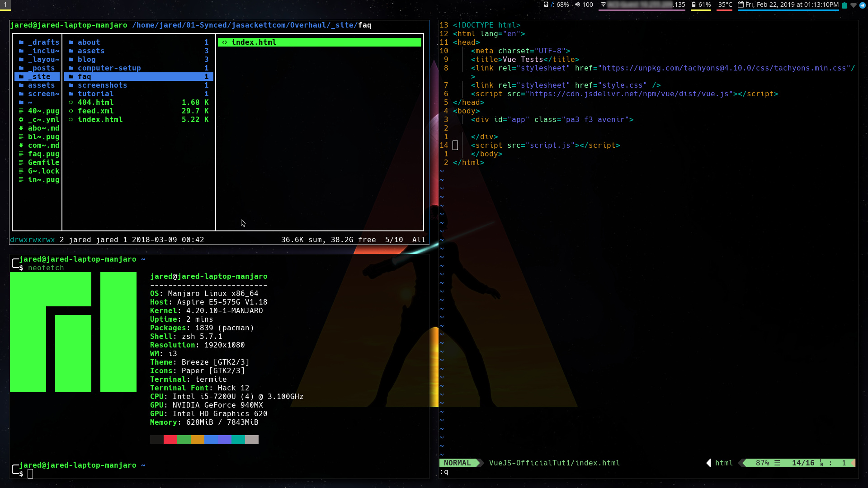Click the text file icon beside Gemfile
Screen dimensions: 868x488
21,163
